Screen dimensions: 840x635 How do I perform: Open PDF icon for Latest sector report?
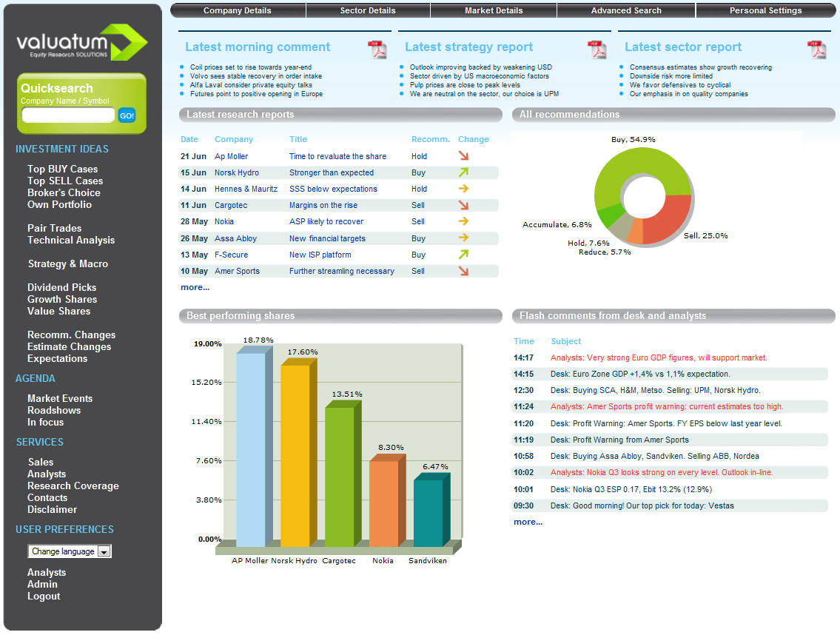[x=817, y=50]
